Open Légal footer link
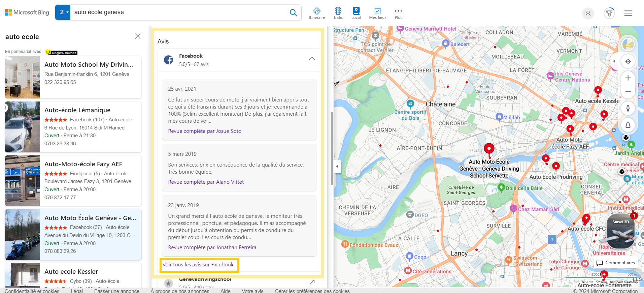 [77, 291]
